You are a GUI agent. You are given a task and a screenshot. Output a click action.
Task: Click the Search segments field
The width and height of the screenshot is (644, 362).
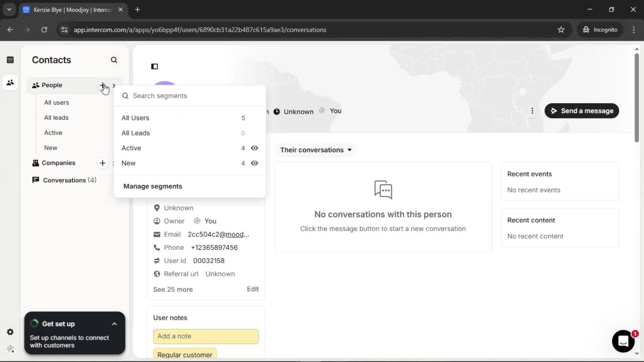click(190, 96)
